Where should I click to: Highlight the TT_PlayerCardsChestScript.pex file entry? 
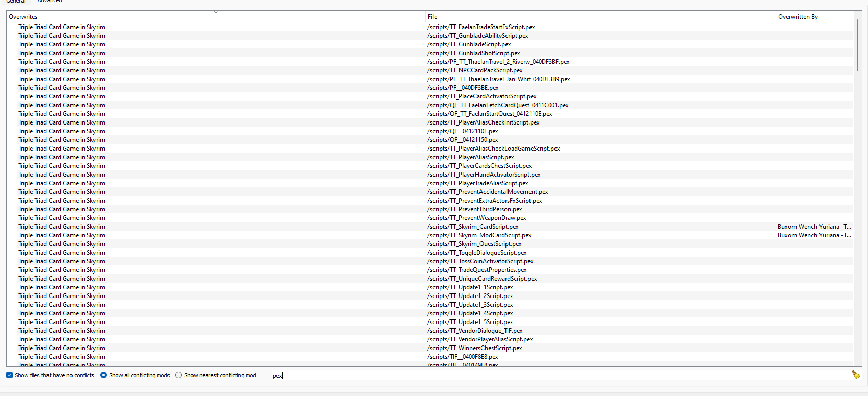click(x=479, y=166)
